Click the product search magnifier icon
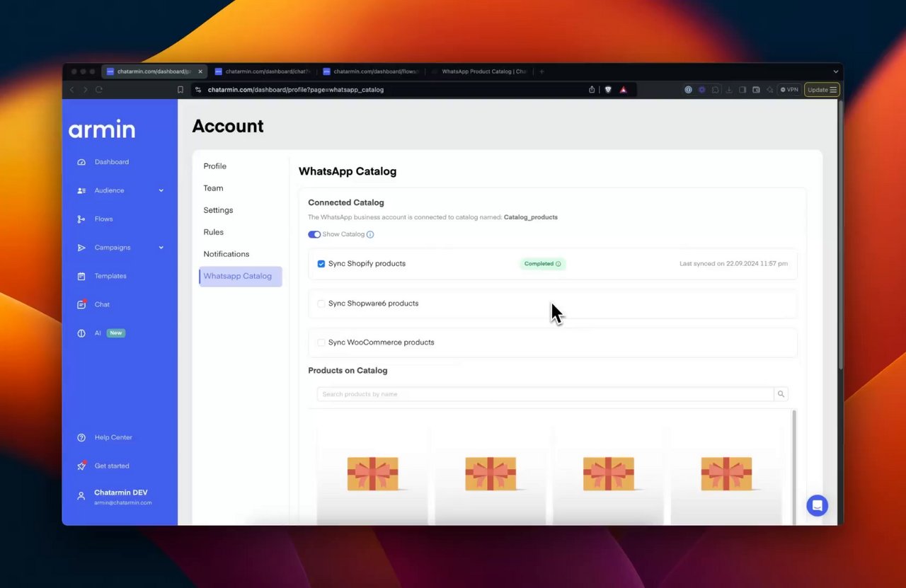The image size is (906, 588). tap(781, 394)
